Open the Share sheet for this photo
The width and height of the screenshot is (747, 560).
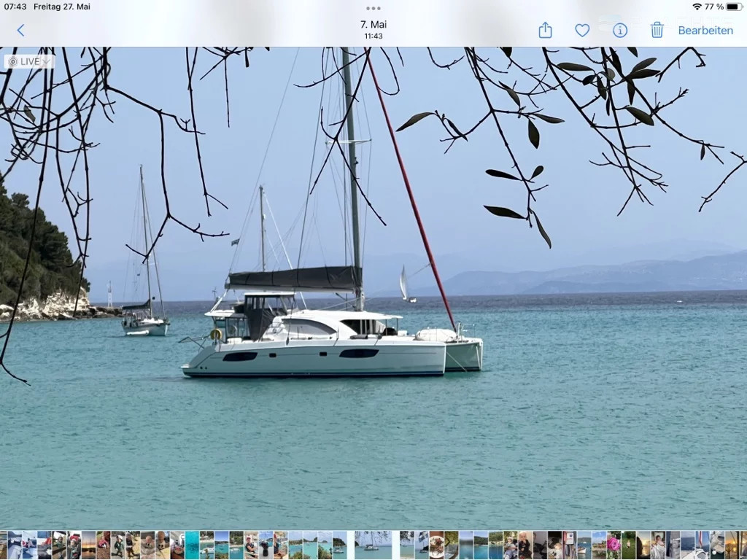click(545, 30)
